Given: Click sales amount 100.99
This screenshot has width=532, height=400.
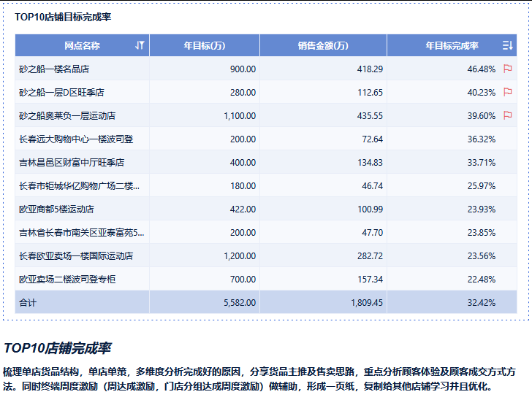Looking at the screenshot, I should pos(370,209).
